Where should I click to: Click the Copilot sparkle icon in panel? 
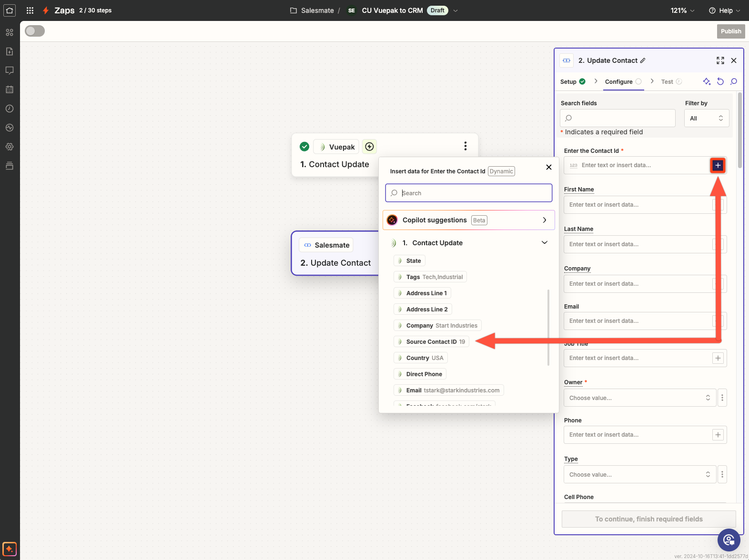point(707,81)
